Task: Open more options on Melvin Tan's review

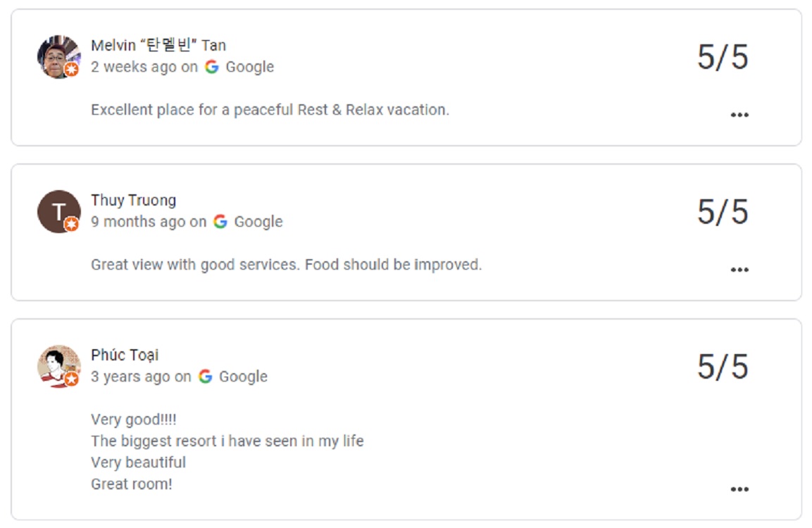Action: [739, 115]
